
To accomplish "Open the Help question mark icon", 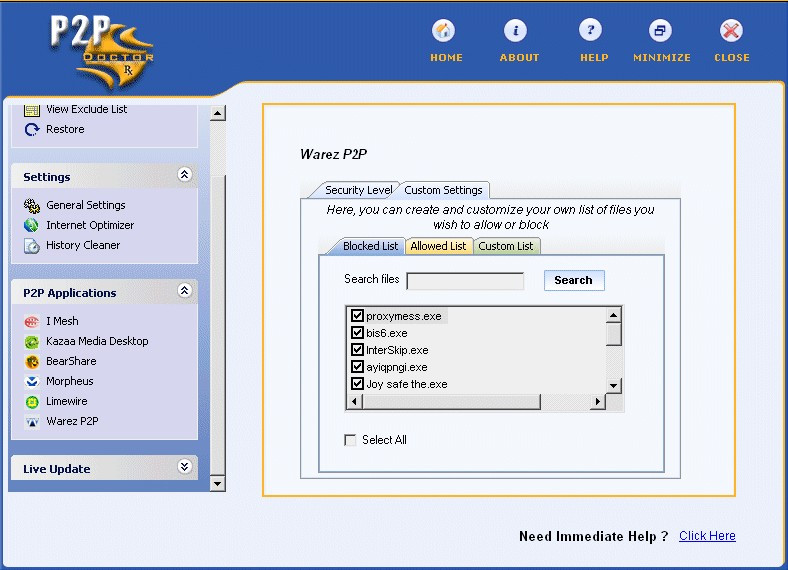I will click(590, 30).
